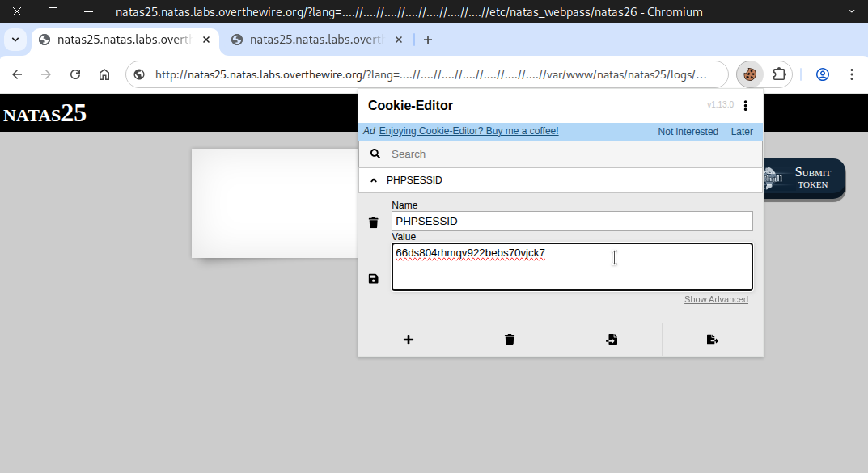This screenshot has height=473, width=868.
Task: Open the Buy me a coffee link
Action: coord(468,132)
